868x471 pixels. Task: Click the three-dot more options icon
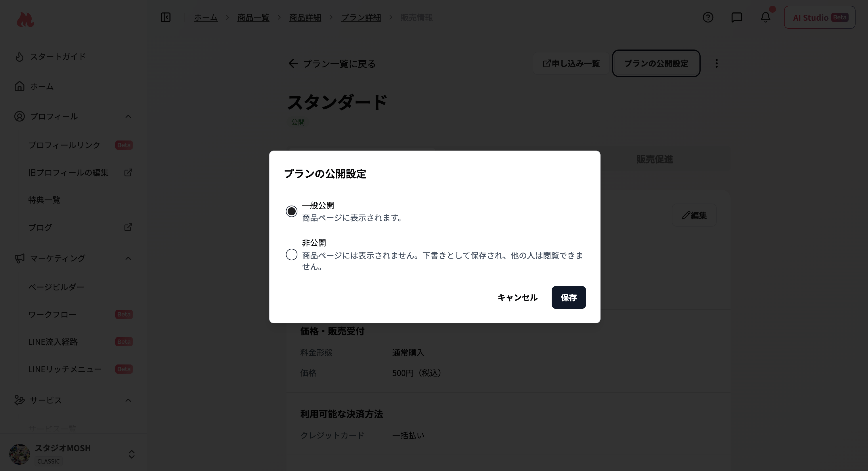pyautogui.click(x=717, y=63)
